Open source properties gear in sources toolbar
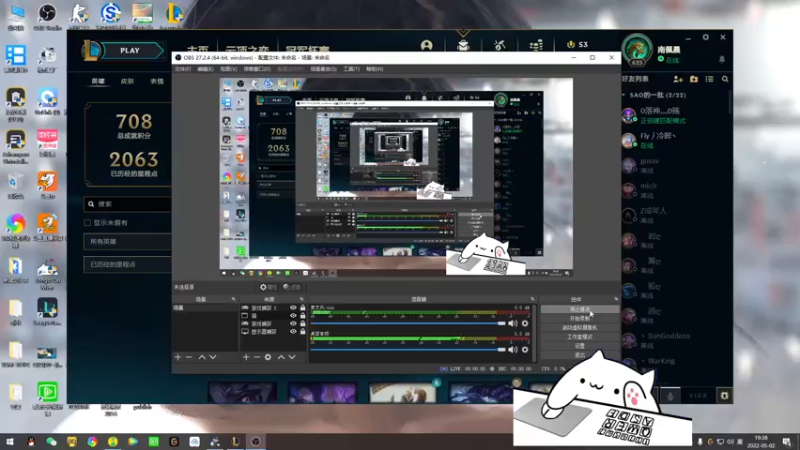 click(x=268, y=357)
